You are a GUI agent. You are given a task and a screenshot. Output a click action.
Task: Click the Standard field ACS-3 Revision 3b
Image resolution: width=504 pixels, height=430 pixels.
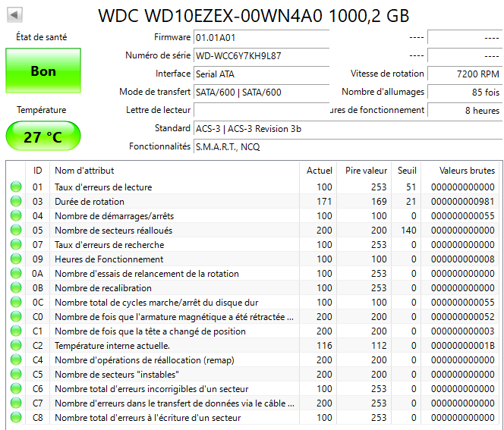pyautogui.click(x=348, y=129)
